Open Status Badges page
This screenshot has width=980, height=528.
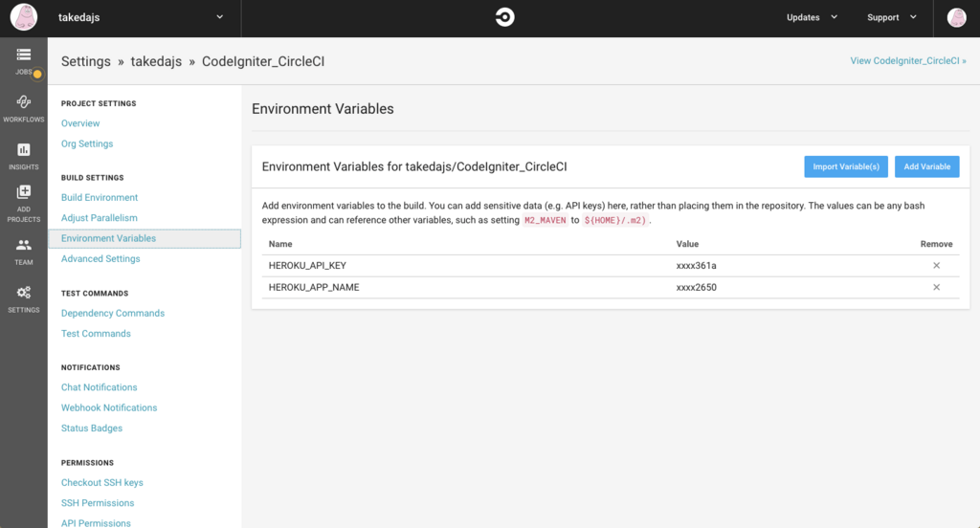click(91, 428)
